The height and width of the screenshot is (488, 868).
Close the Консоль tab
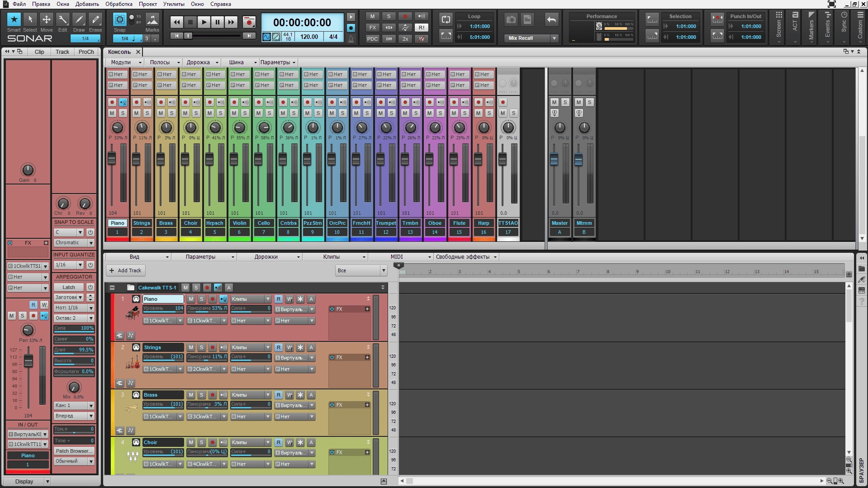(x=138, y=52)
